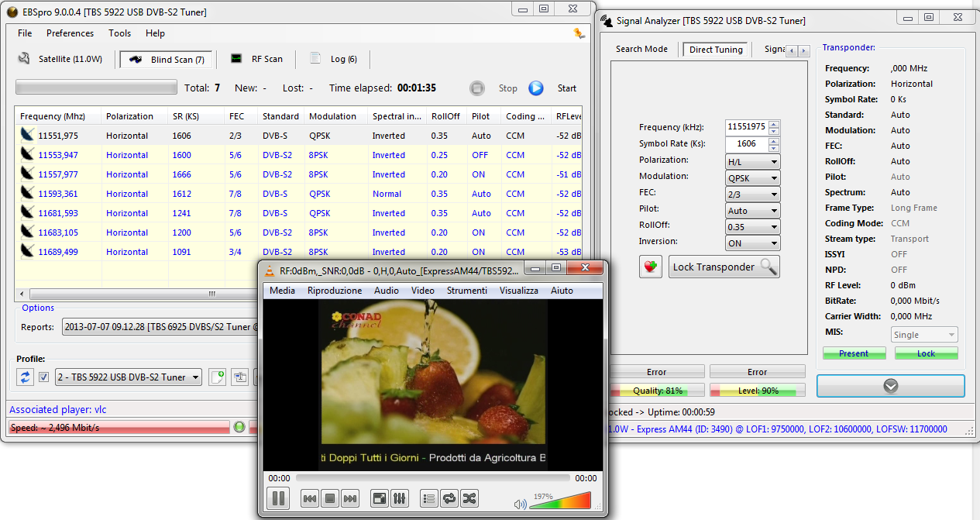Image resolution: width=980 pixels, height=520 pixels.
Task: Click the VLC playback seek bar
Action: (x=432, y=478)
